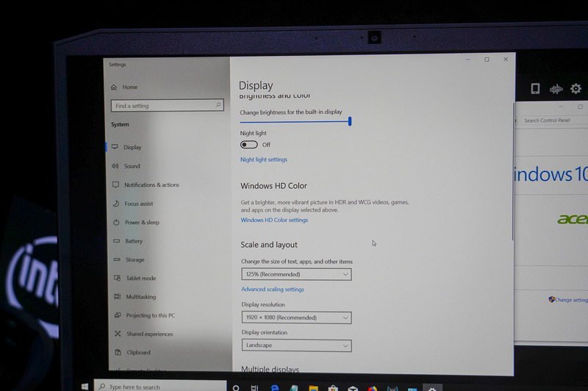This screenshot has height=391, width=588.
Task: Open Task View from the taskbar
Action: (x=254, y=388)
